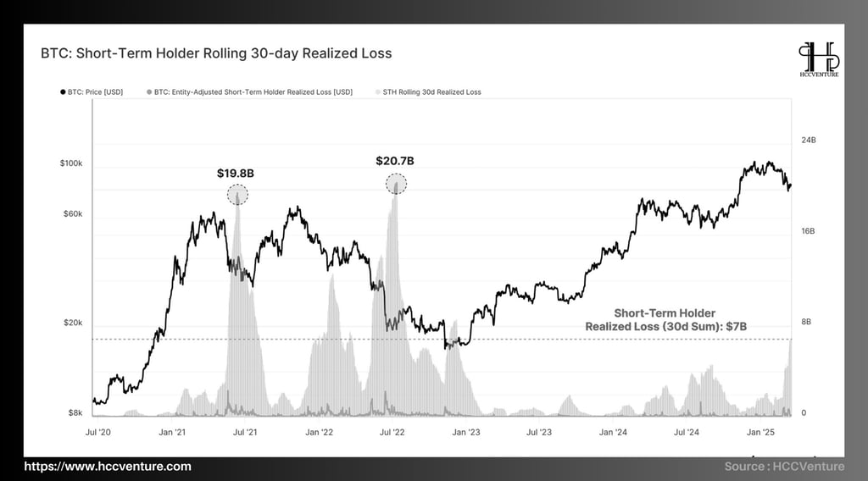Image resolution: width=868 pixels, height=481 pixels.
Task: Click the Jul '20 x-axis label
Action: tap(98, 433)
